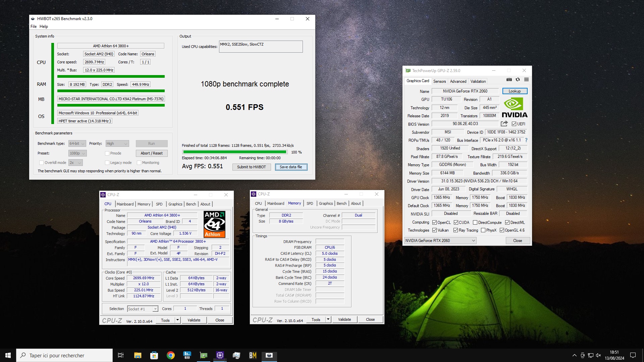Open the Validation tab in GPU-Z

coord(478,81)
